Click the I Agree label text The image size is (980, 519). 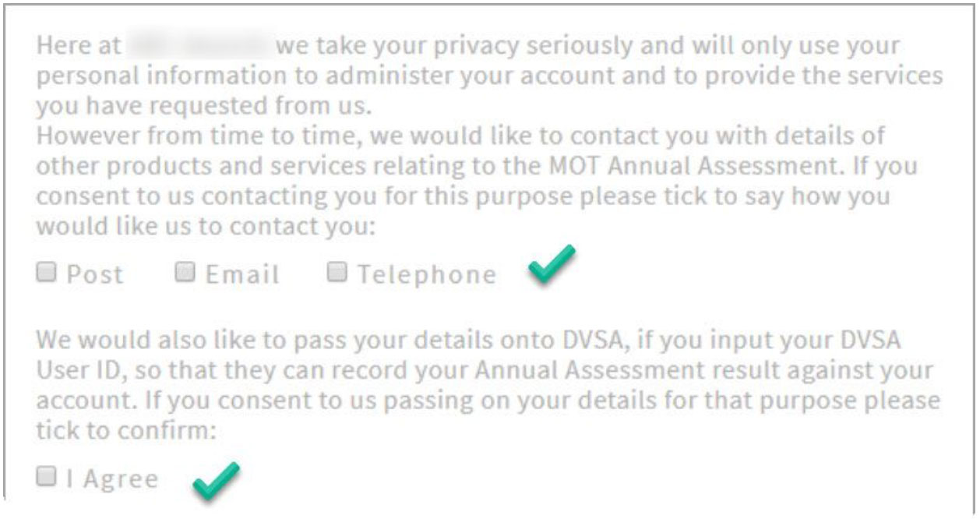coord(112,478)
